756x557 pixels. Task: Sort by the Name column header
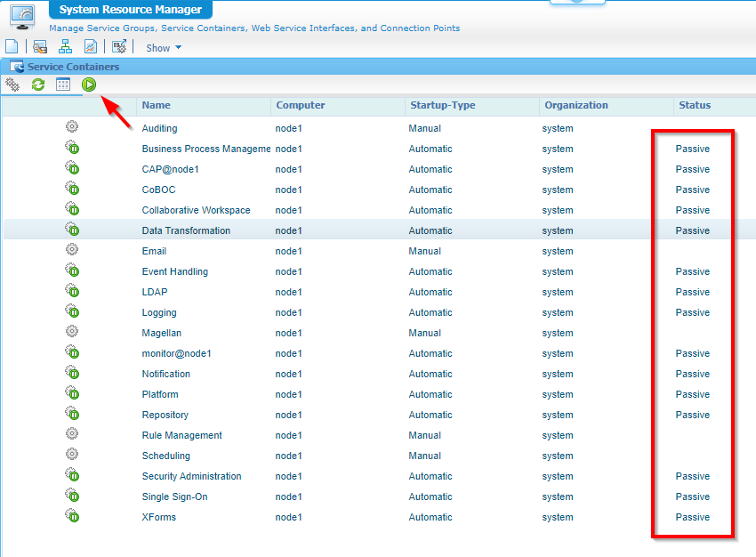[x=157, y=105]
